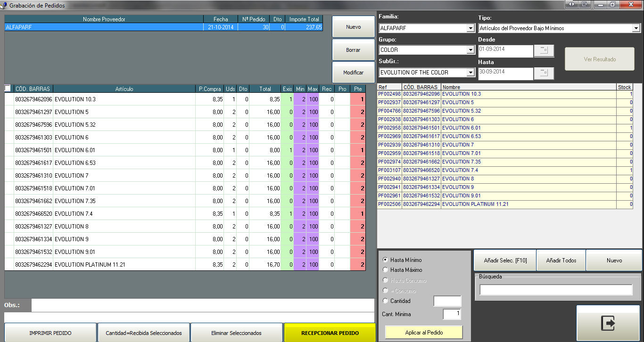
Task: Click total 16,70 in PLATINUM 11.21 row
Action: (273, 265)
